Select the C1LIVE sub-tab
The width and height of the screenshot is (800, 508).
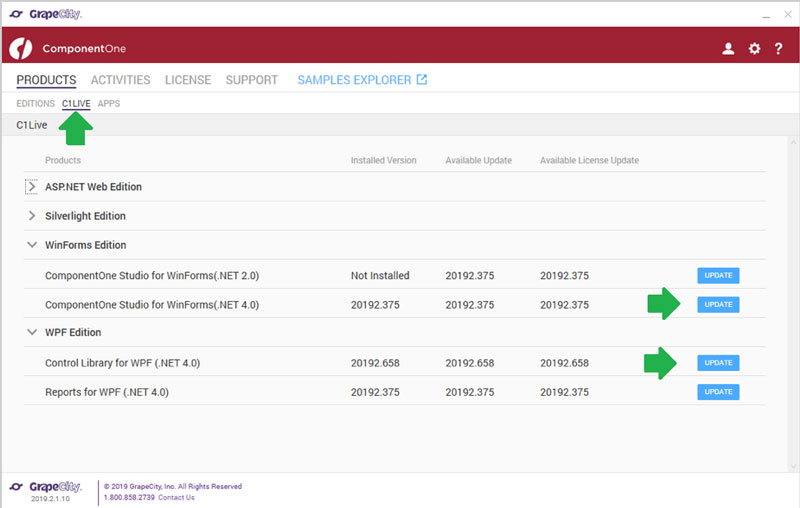pos(76,104)
